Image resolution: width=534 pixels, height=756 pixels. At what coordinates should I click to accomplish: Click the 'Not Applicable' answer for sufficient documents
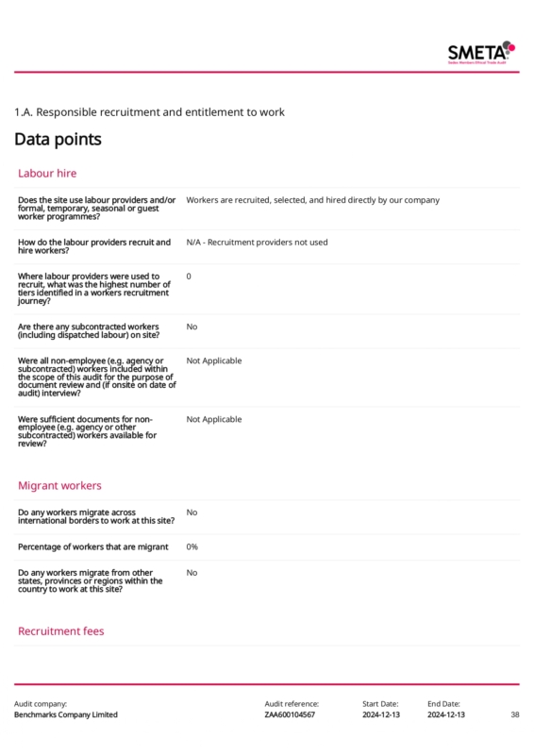tap(214, 419)
